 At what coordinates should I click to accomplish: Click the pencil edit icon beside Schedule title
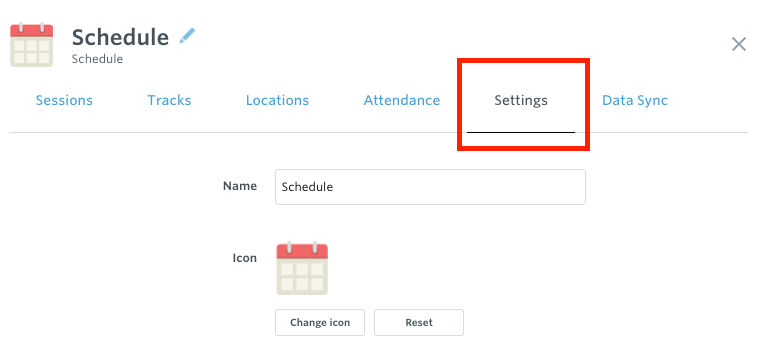point(187,36)
